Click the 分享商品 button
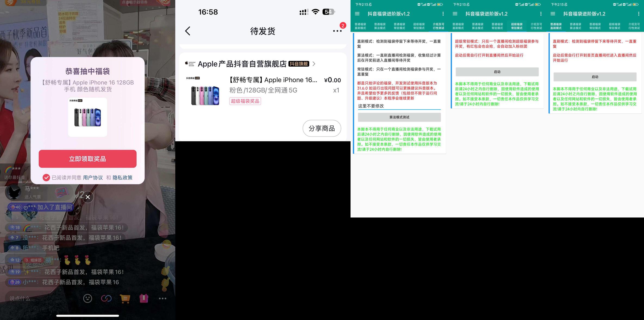Screen dimensions: 644x320 click(322, 128)
